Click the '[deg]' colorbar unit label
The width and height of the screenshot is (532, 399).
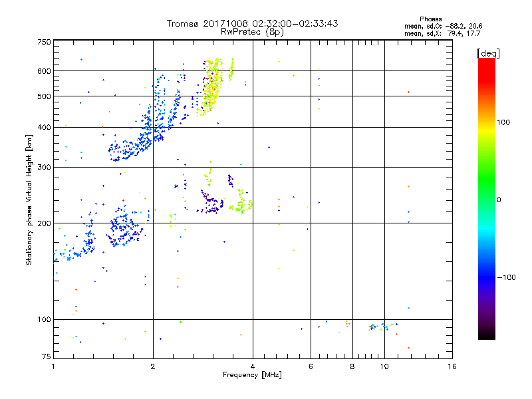(488, 53)
